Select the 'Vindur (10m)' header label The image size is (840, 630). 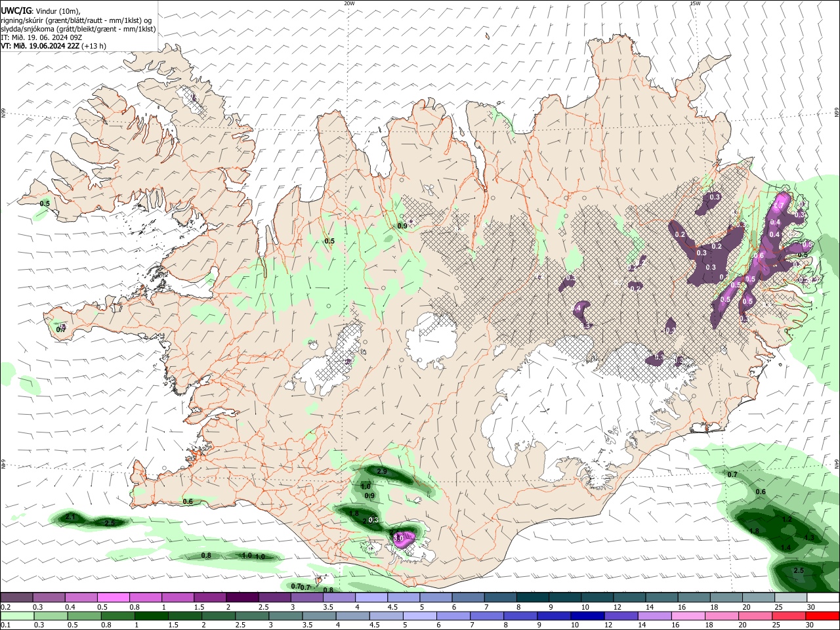56,10
